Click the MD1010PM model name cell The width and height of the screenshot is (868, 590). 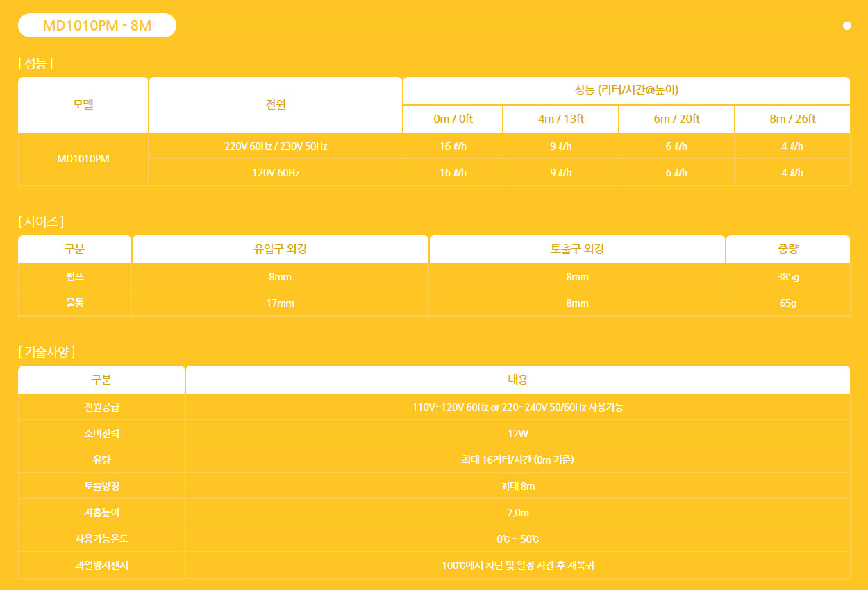83,159
